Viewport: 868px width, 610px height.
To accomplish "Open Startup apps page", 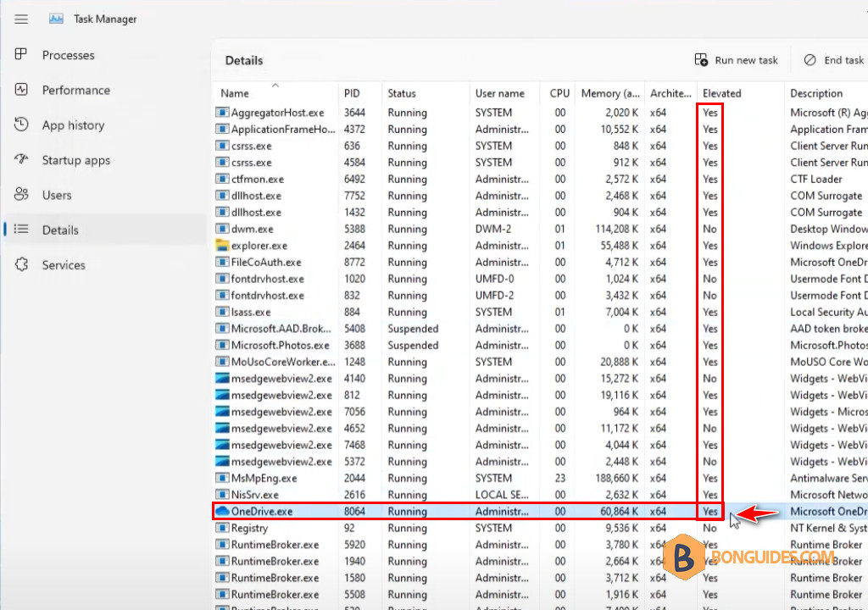I will pyautogui.click(x=104, y=160).
